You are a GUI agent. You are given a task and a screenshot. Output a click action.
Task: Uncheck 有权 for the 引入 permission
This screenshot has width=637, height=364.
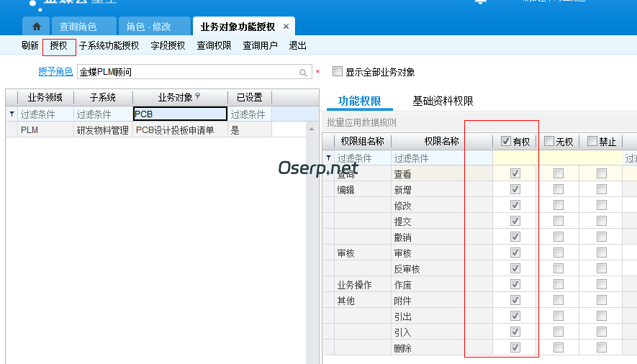515,332
